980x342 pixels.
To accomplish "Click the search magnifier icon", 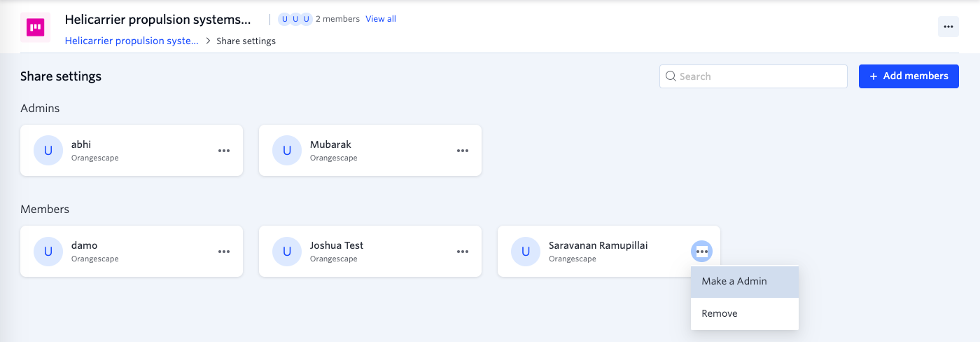I will coord(671,76).
